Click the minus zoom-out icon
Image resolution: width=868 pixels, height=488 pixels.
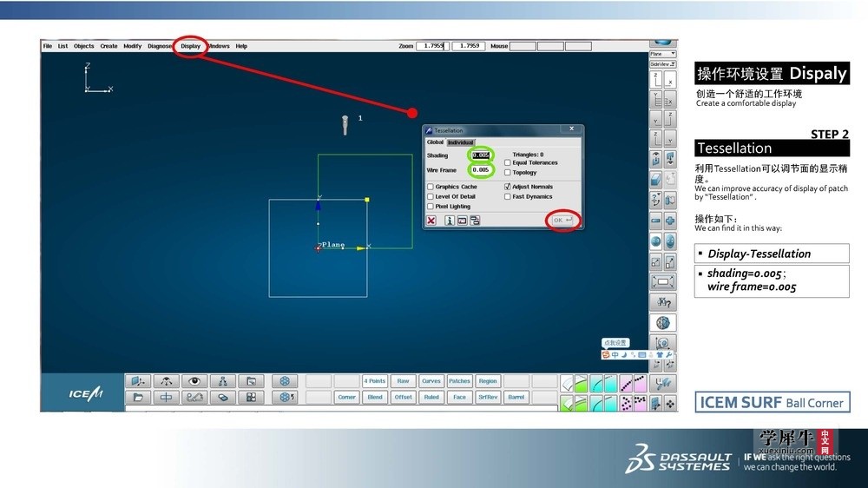655,221
